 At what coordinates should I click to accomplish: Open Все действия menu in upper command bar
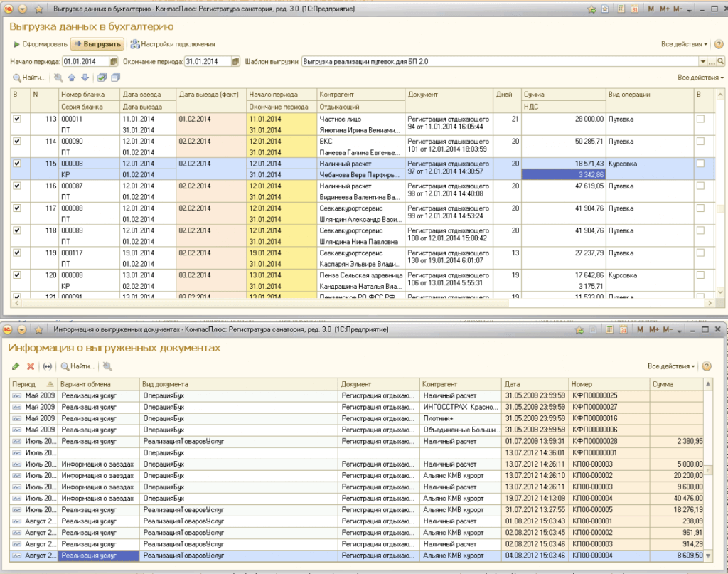click(x=684, y=44)
